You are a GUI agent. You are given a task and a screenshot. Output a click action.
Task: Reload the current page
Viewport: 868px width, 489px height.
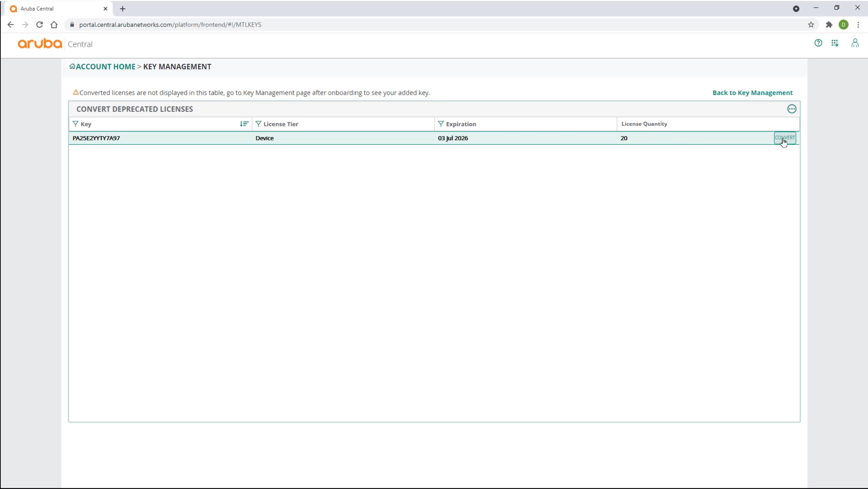click(x=39, y=25)
